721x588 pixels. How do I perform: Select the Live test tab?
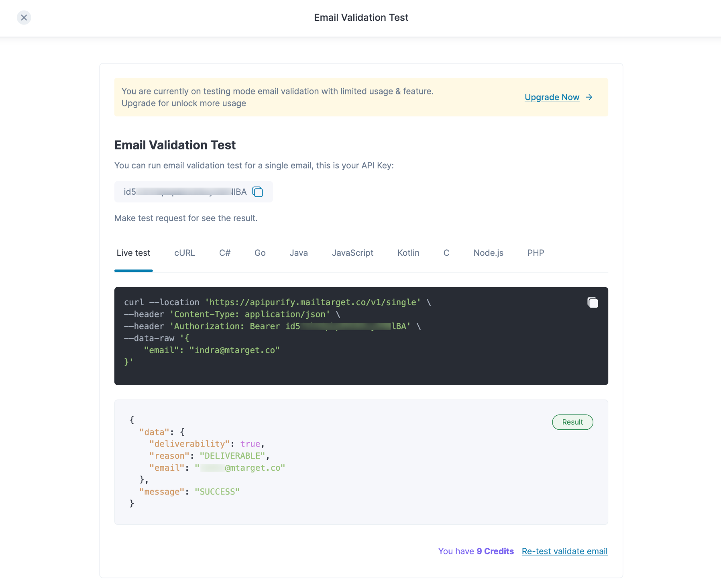point(133,253)
